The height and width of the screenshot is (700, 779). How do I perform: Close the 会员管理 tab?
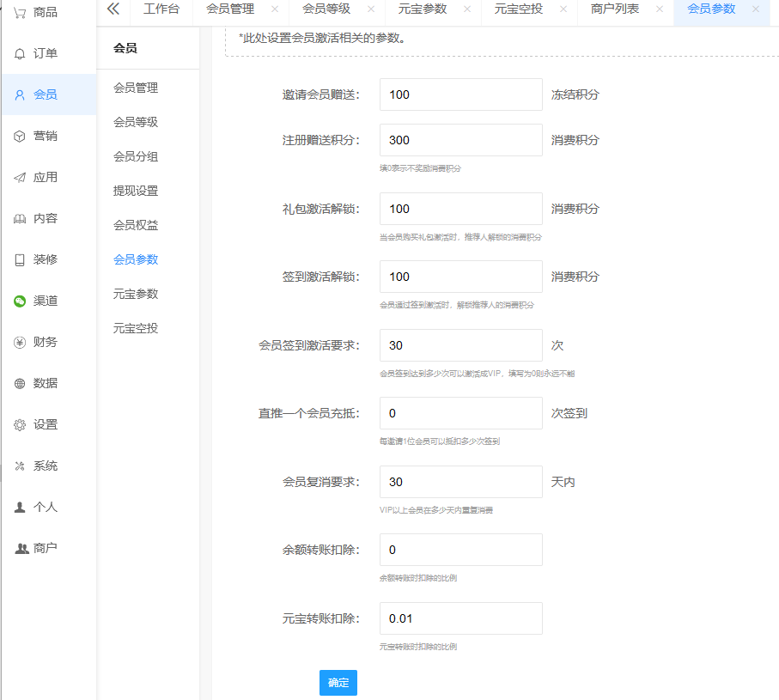tap(274, 9)
